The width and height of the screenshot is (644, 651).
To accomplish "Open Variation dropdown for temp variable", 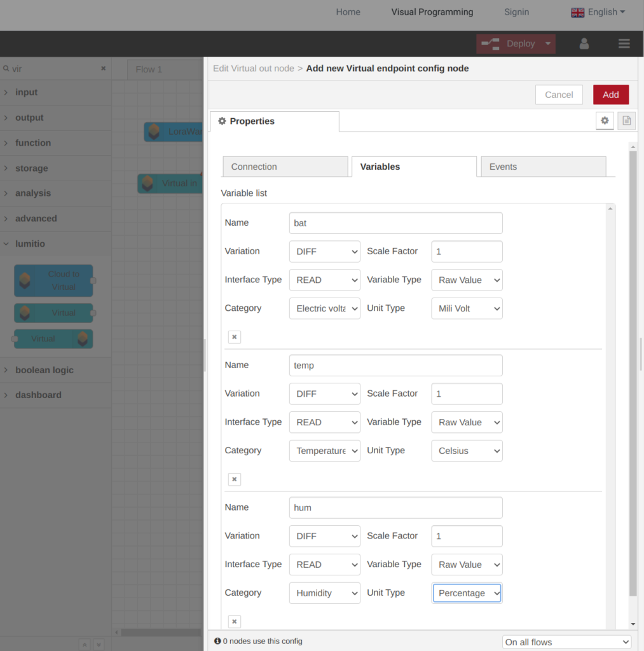I will pos(325,394).
